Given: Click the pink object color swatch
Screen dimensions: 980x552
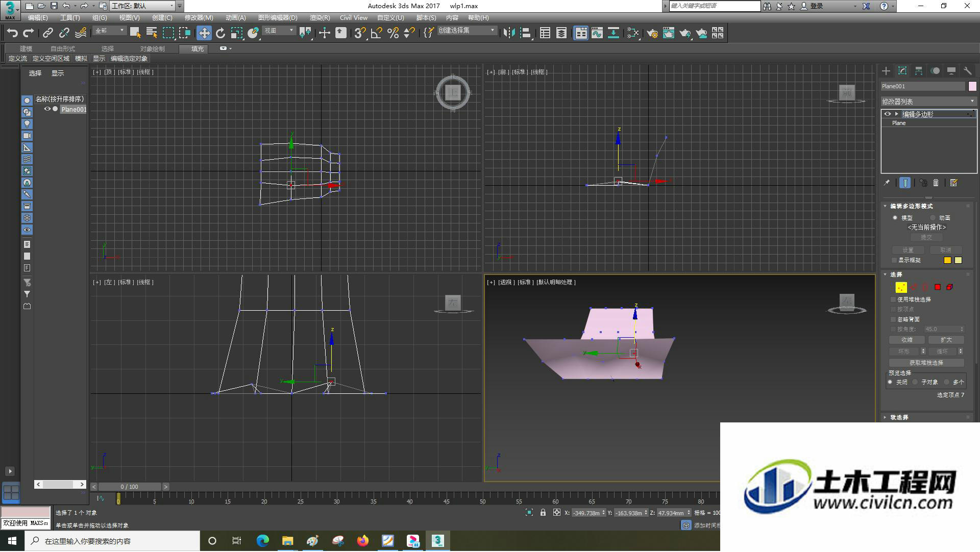Looking at the screenshot, I should [x=972, y=86].
